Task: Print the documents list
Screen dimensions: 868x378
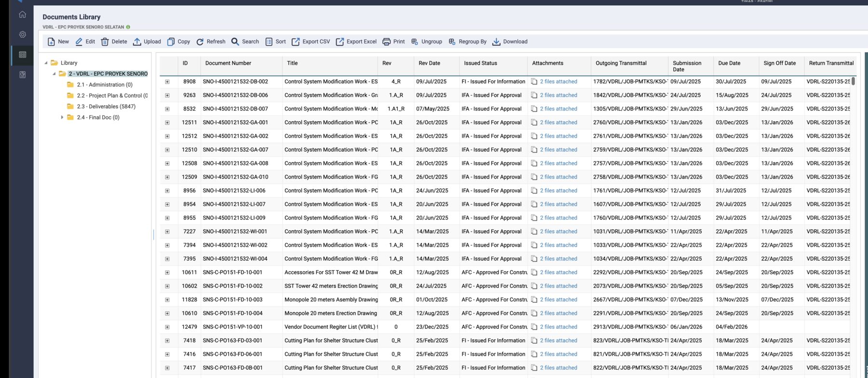Action: click(393, 42)
